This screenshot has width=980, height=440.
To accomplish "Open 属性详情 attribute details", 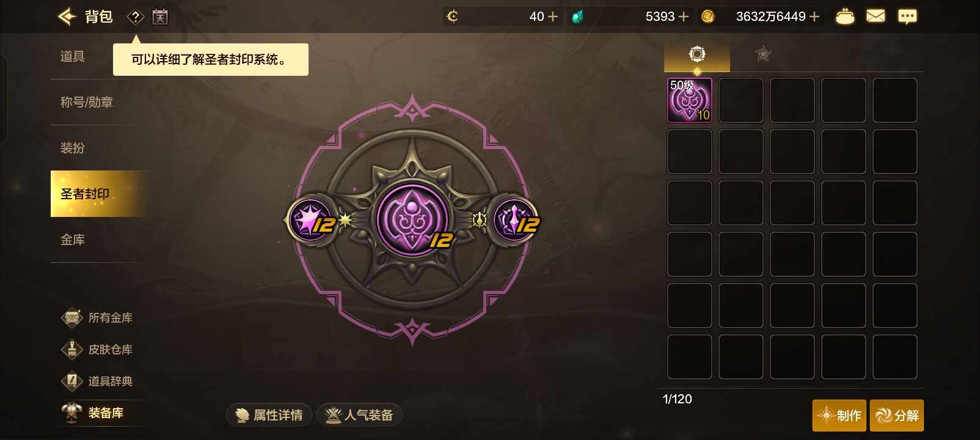I will (269, 415).
